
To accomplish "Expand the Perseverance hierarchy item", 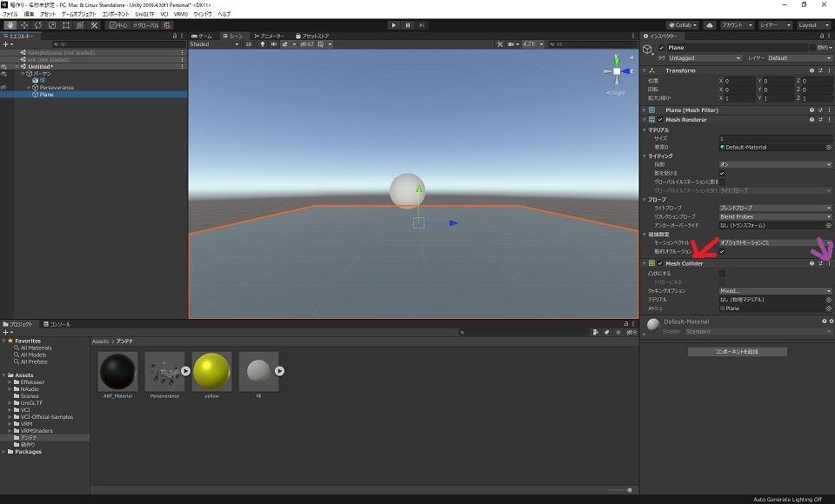I will click(x=29, y=87).
